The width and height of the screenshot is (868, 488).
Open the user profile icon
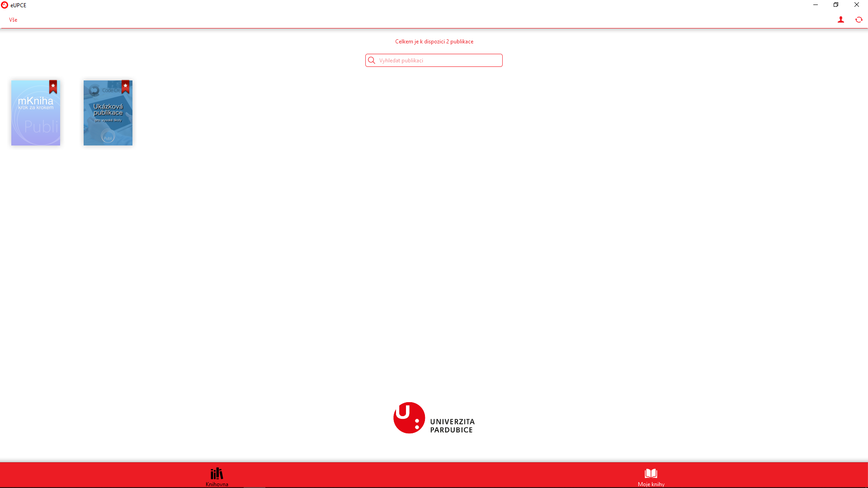pos(840,20)
